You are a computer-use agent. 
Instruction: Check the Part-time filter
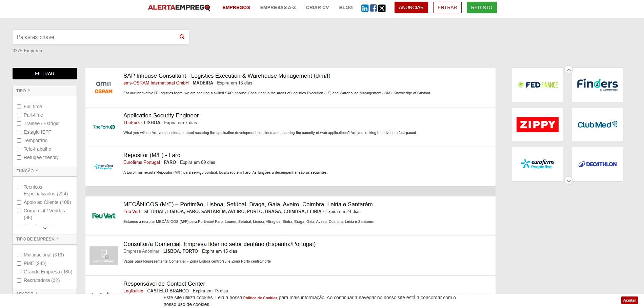(19, 115)
